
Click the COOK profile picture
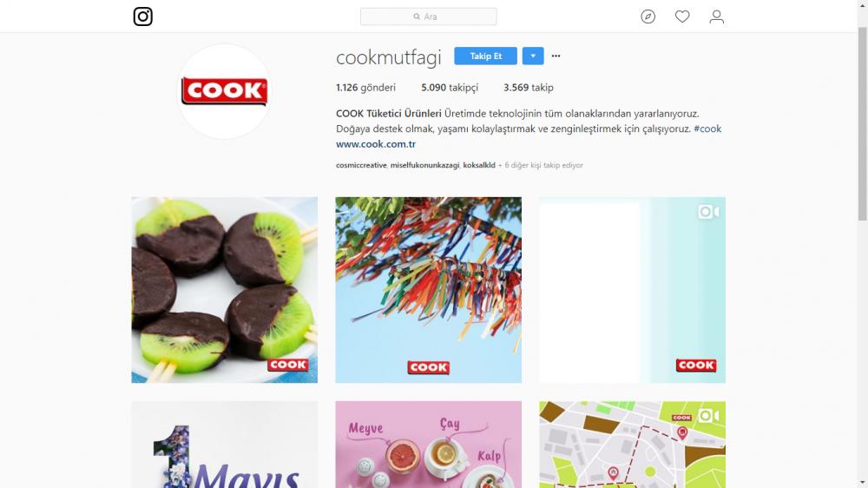click(224, 91)
